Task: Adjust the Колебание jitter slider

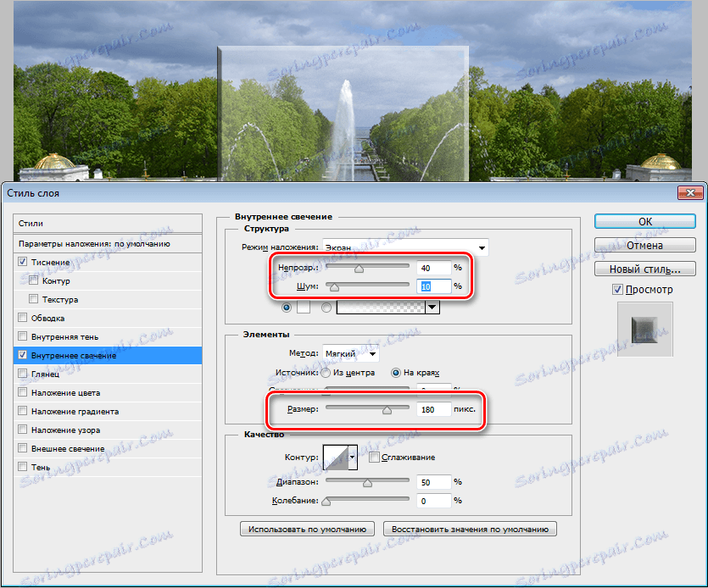Action: pyautogui.click(x=326, y=502)
